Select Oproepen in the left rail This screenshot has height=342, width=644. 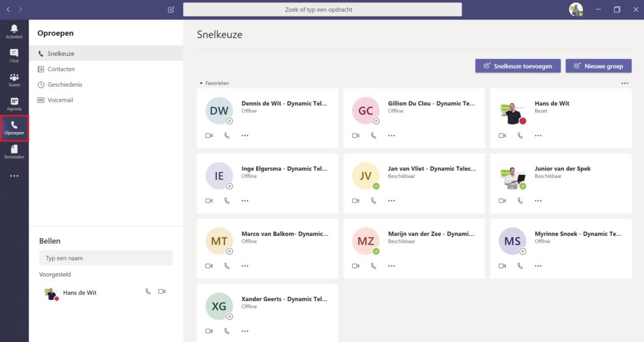pyautogui.click(x=14, y=128)
